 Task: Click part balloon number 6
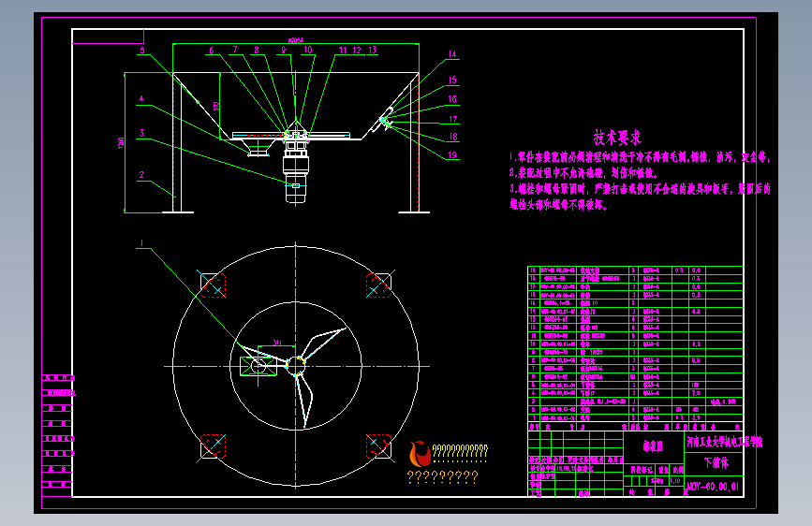coord(212,51)
